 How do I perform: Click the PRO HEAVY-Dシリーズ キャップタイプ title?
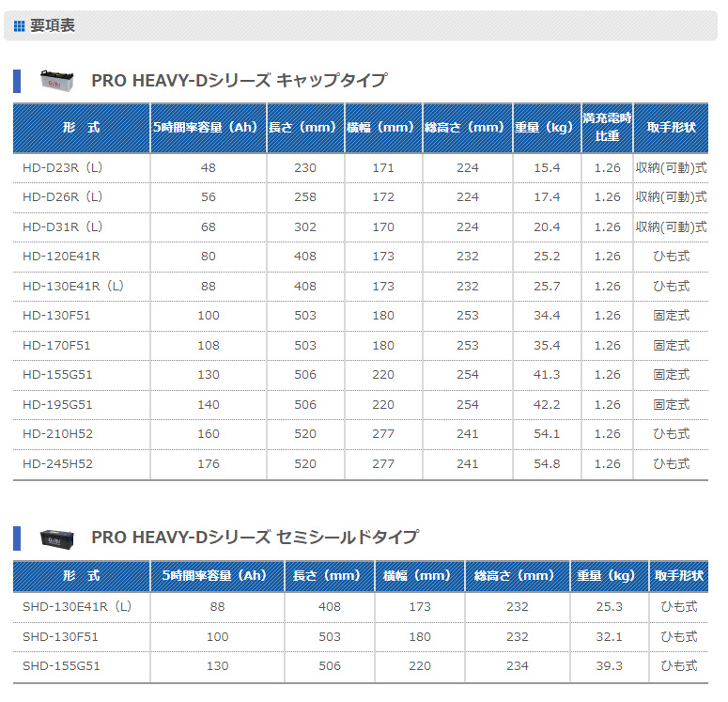[239, 81]
